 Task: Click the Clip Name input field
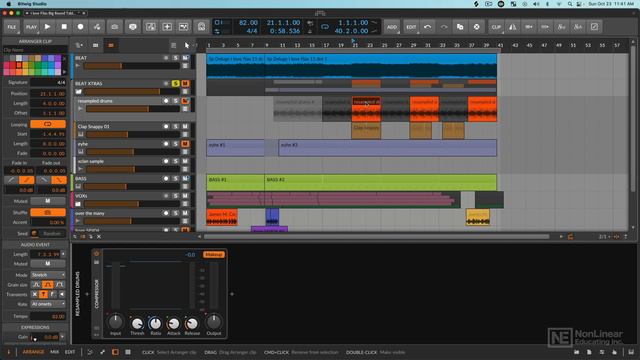click(x=35, y=50)
